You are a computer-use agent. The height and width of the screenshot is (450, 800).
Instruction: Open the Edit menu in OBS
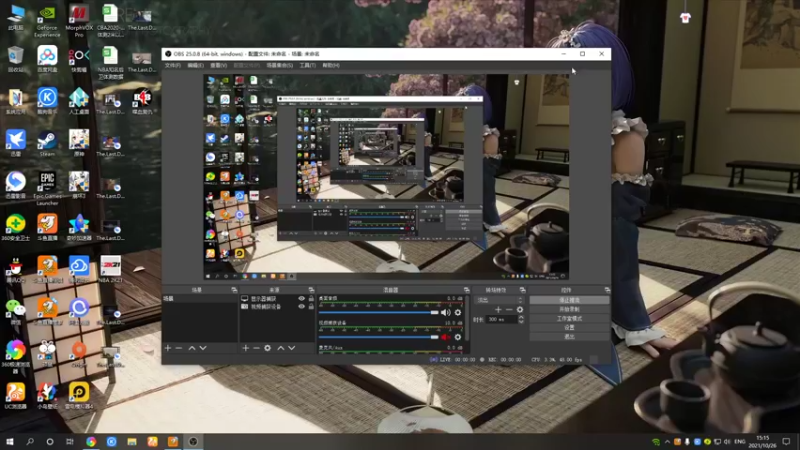pyautogui.click(x=195, y=65)
